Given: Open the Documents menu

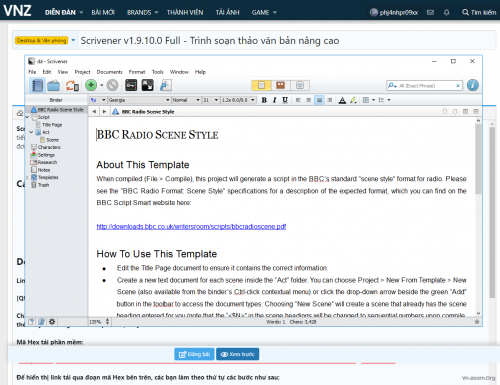Looking at the screenshot, I should click(x=109, y=72).
